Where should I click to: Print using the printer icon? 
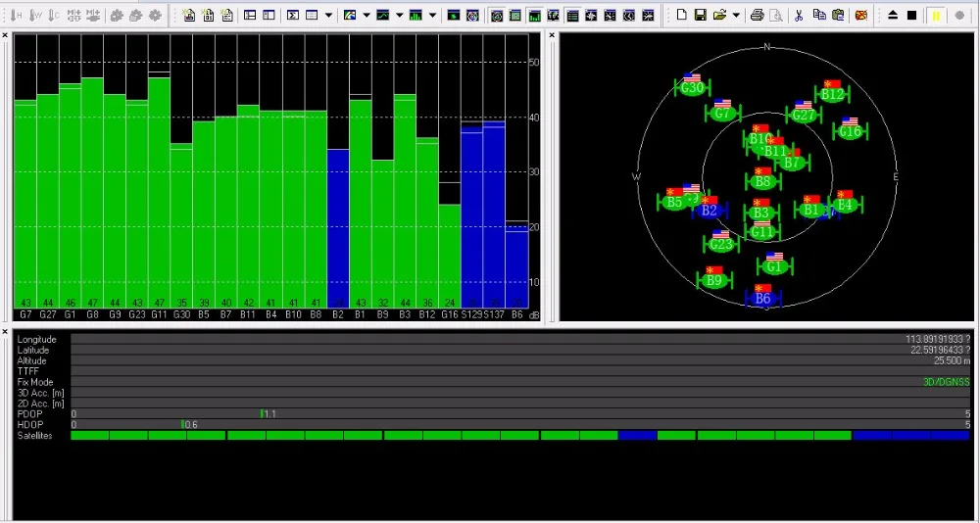pos(757,15)
